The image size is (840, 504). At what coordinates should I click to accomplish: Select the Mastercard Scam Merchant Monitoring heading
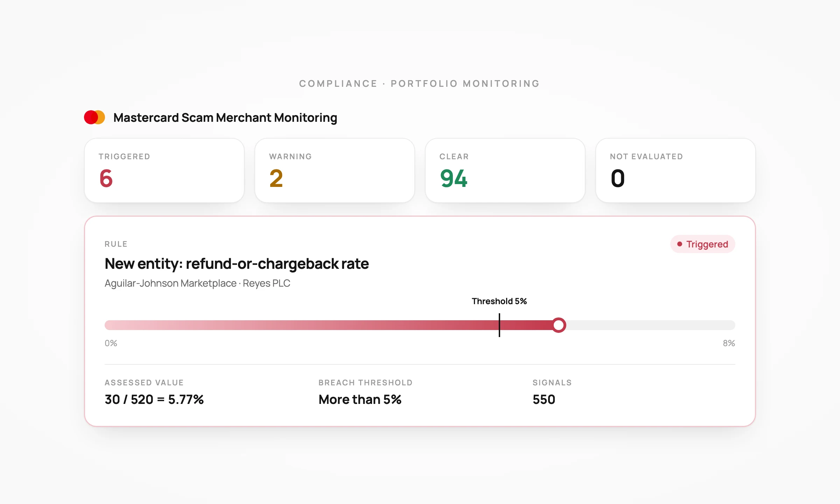[225, 118]
